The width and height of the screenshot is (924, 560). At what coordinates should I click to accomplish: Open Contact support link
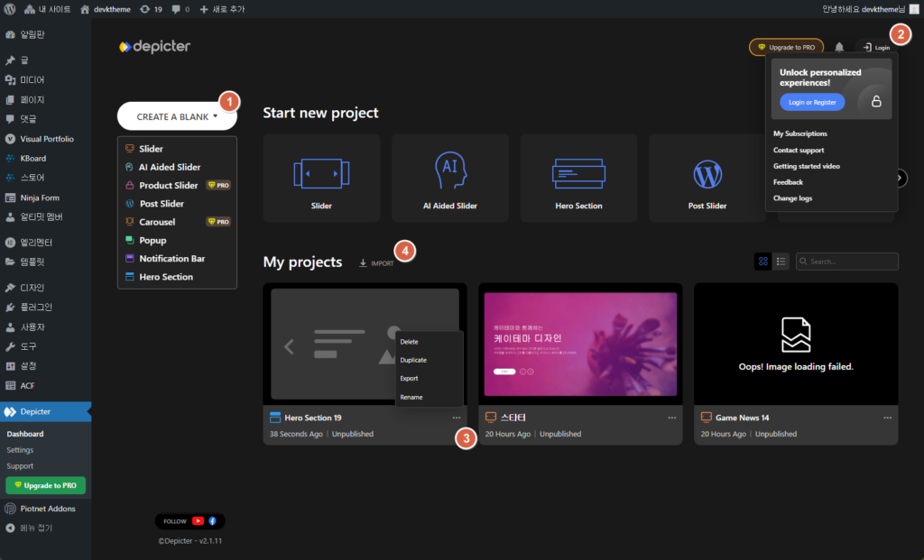(x=799, y=151)
